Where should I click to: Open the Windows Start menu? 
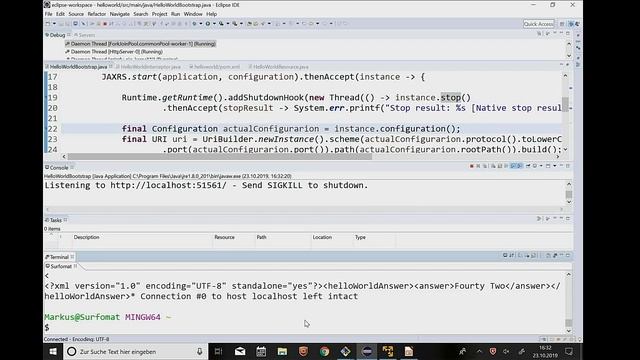pyautogui.click(x=53, y=351)
